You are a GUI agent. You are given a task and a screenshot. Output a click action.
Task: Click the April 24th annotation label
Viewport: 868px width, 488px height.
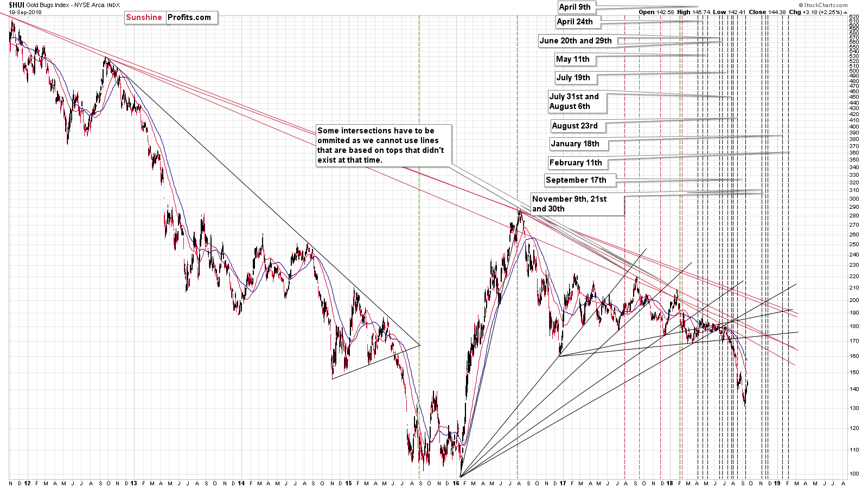coord(578,22)
